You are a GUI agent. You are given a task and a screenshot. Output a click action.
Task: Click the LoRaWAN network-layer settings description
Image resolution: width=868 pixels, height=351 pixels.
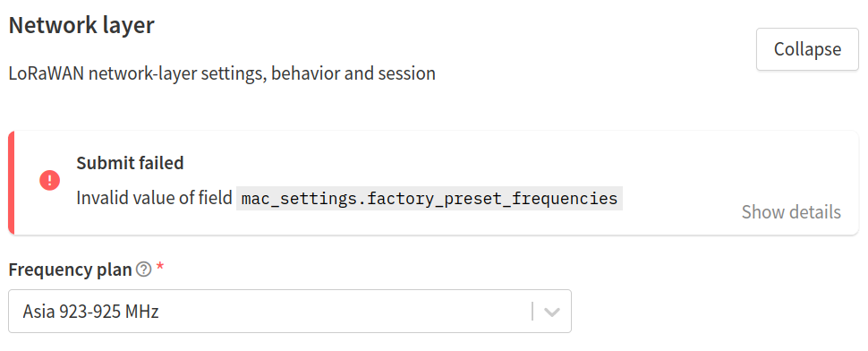coord(222,73)
